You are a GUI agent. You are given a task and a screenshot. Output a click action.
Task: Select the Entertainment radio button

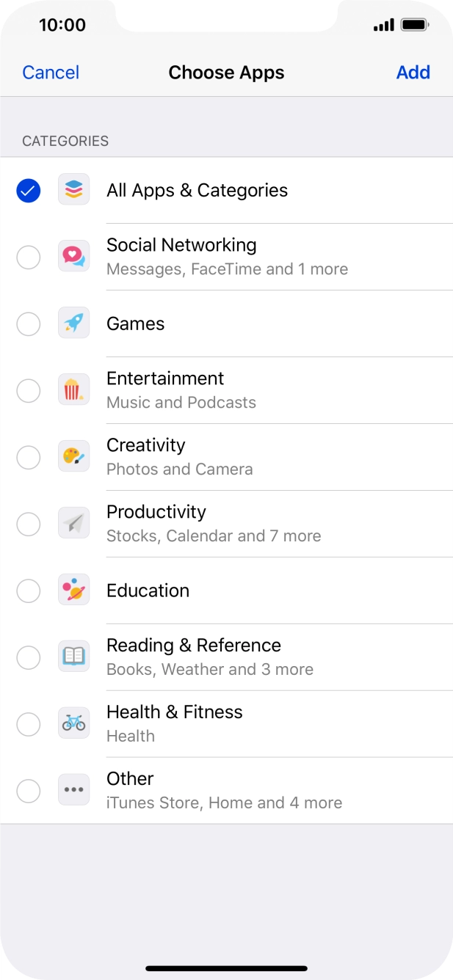click(x=28, y=390)
